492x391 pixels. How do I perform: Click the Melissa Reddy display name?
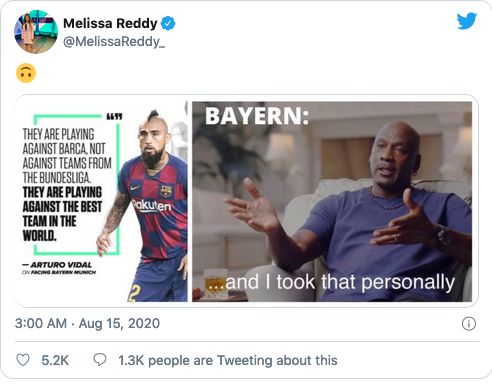(110, 23)
